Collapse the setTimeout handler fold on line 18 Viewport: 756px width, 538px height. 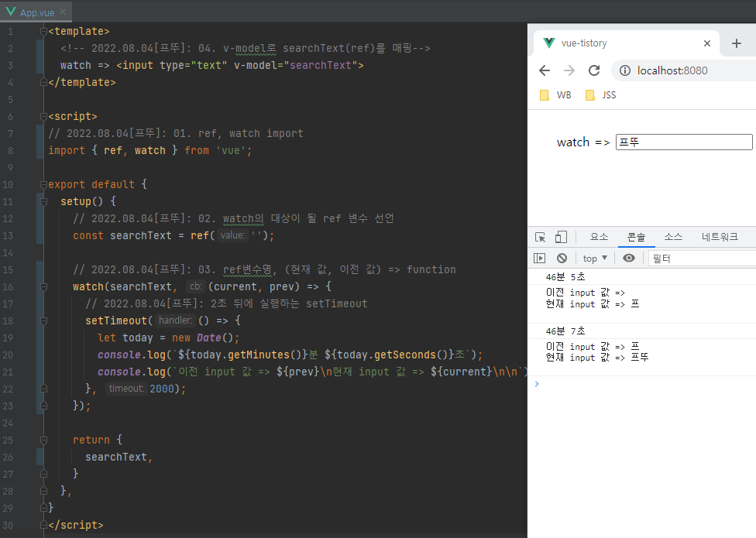click(x=44, y=320)
